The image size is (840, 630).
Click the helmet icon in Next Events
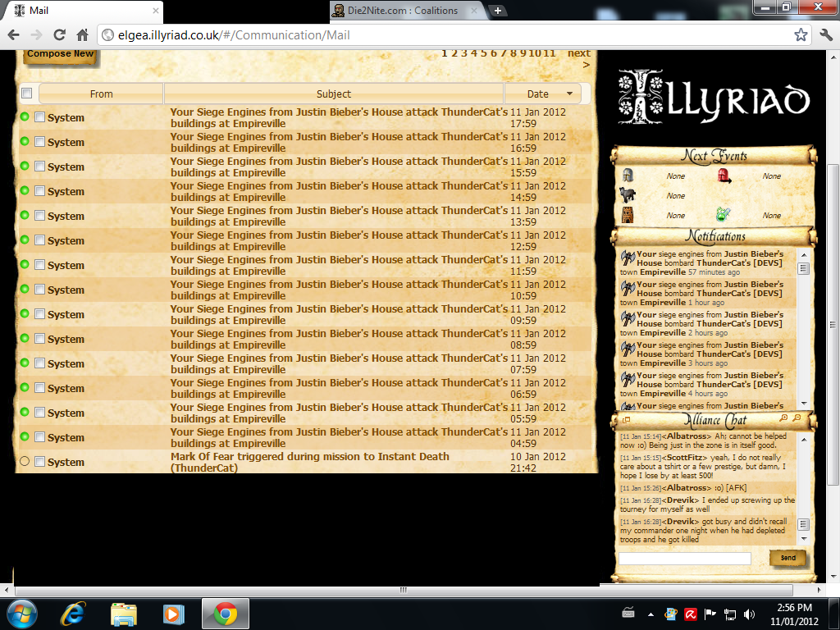coord(628,176)
